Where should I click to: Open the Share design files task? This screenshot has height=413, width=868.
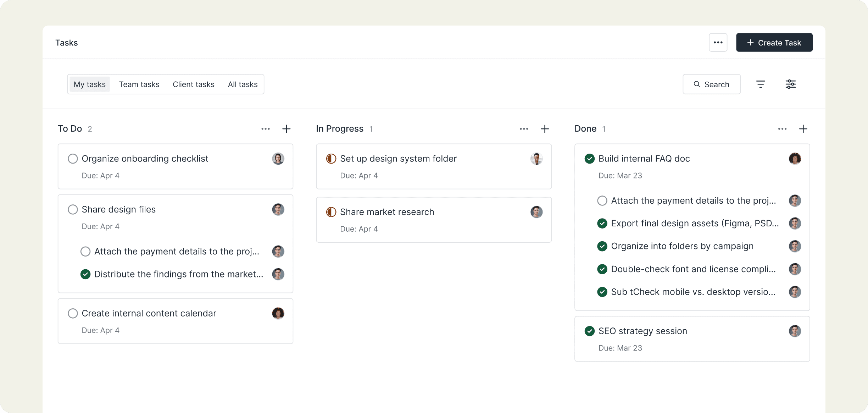click(x=119, y=209)
